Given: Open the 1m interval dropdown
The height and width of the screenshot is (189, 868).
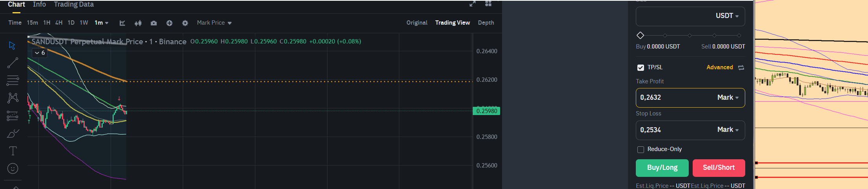Looking at the screenshot, I should [x=102, y=23].
